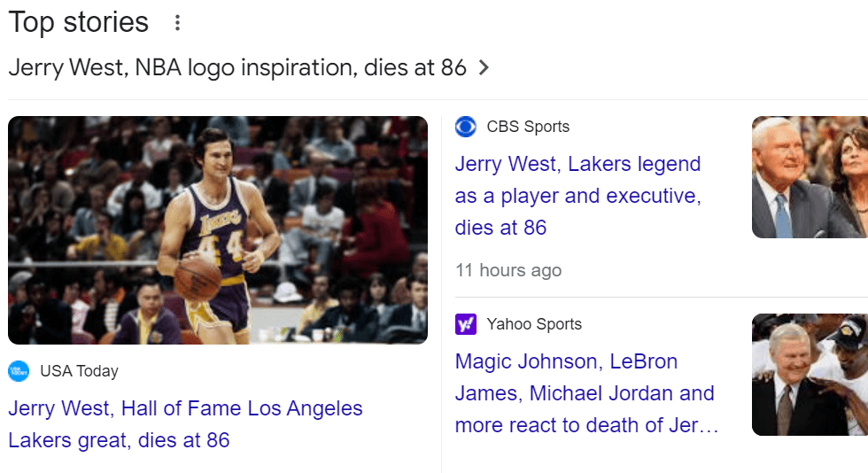Open the 'Hall of Fame Los Angeles Lakers great' article
The image size is (868, 473).
click(x=185, y=424)
